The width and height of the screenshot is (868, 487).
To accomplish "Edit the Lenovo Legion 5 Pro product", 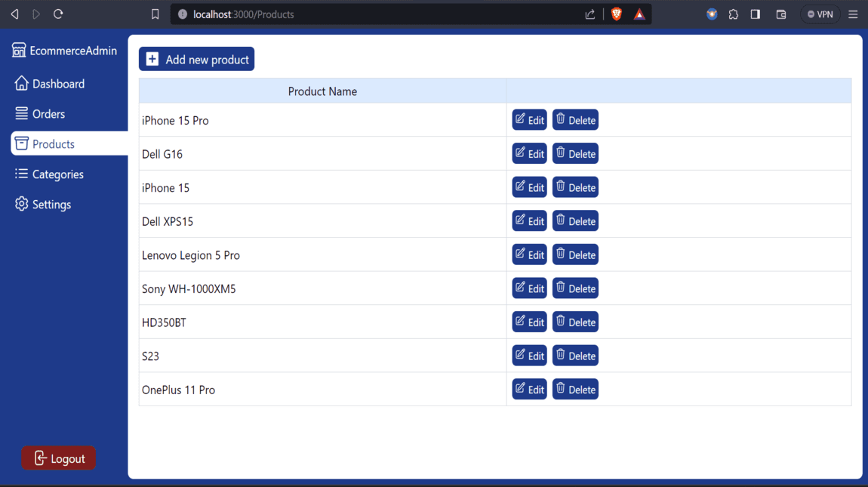I will click(x=529, y=254).
